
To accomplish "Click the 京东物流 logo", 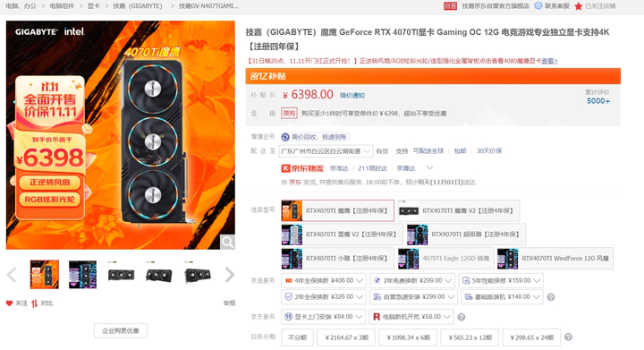I will click(302, 168).
